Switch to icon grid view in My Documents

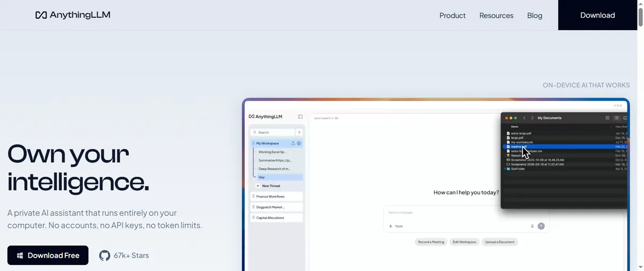coord(608,118)
